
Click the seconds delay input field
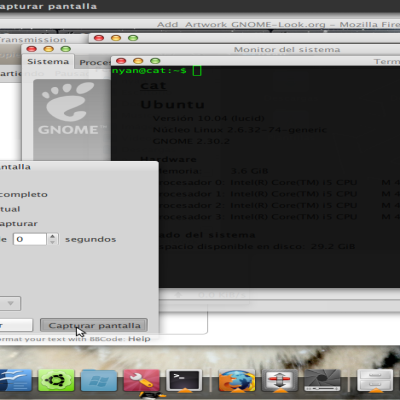tap(30, 239)
